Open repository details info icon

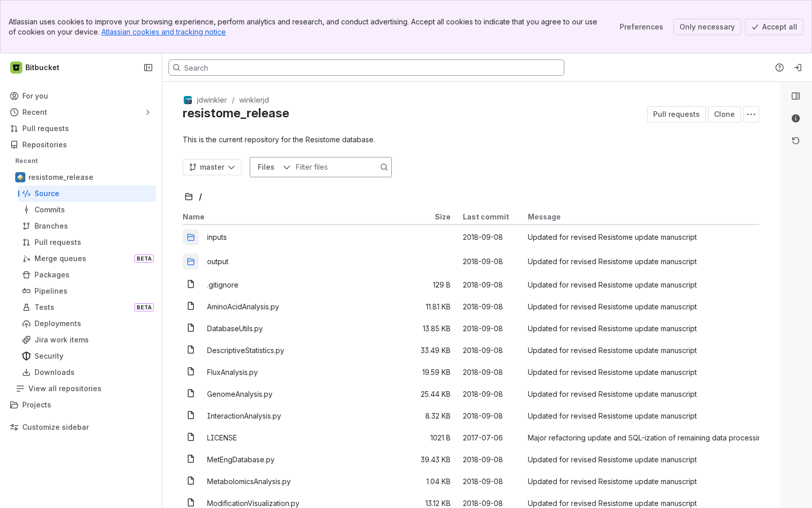pos(796,118)
